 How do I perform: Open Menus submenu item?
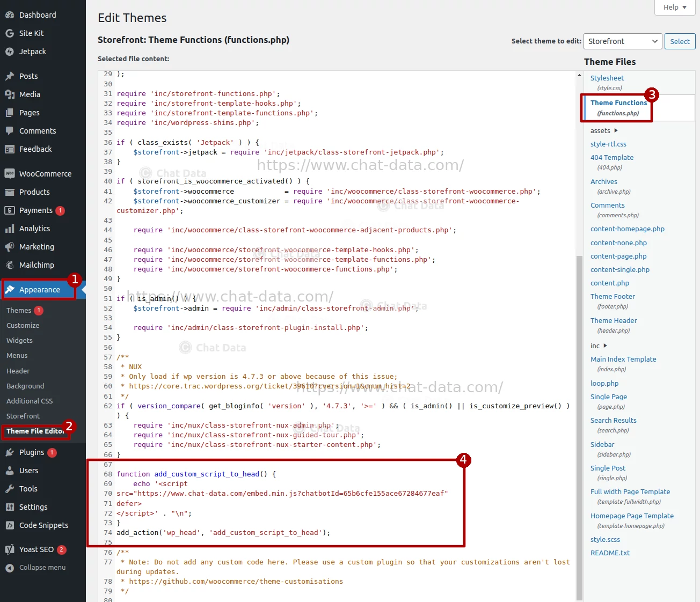pos(17,356)
